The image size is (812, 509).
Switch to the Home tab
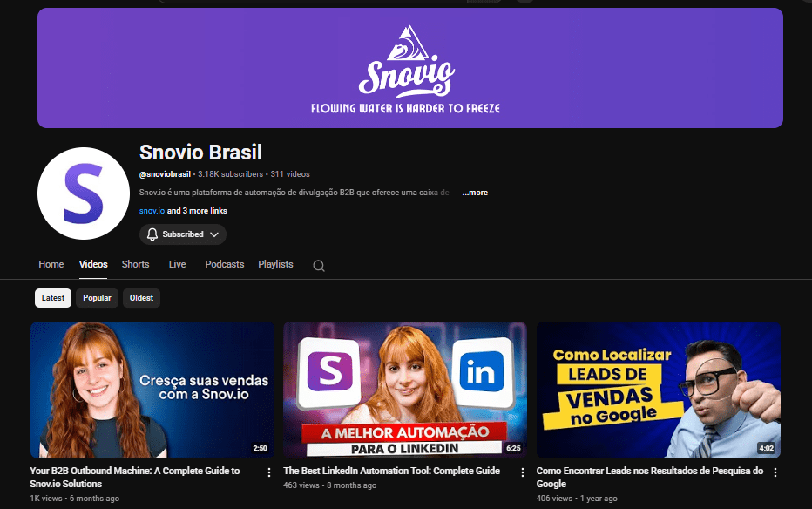click(51, 264)
